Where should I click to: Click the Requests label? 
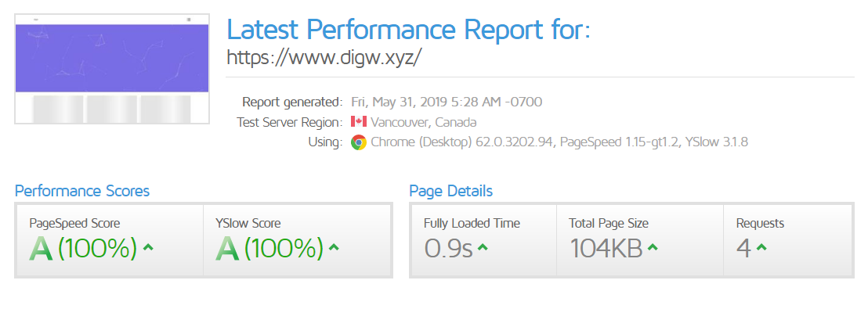click(760, 223)
